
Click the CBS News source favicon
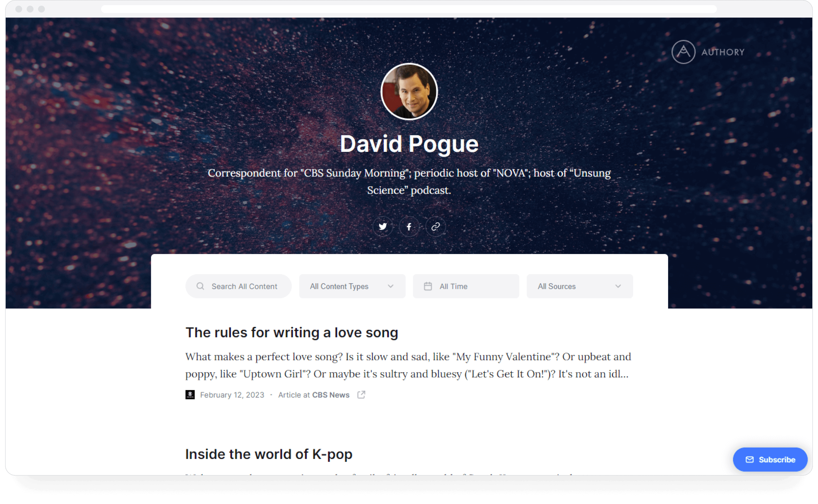[x=190, y=395]
